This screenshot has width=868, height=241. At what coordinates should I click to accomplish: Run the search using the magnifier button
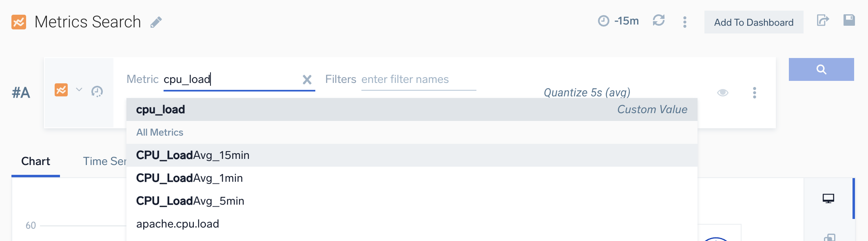point(821,69)
